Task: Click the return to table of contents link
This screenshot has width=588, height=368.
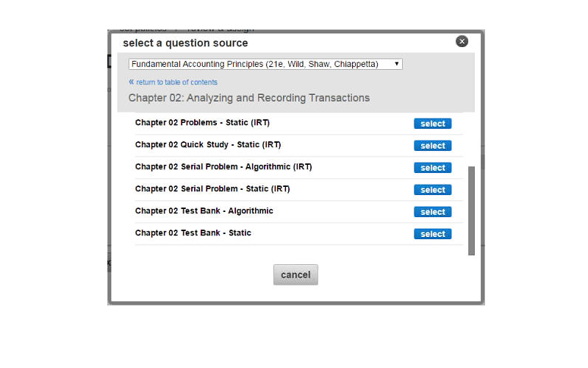Action: [176, 82]
